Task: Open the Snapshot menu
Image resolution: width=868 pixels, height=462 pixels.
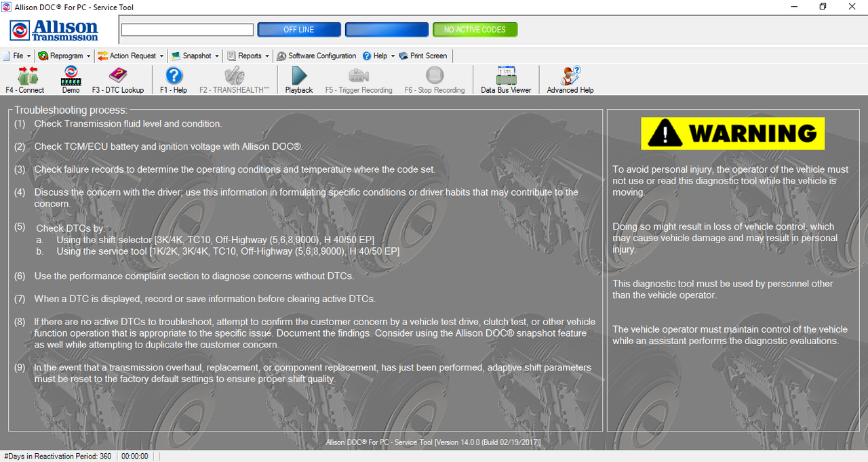Action: (x=196, y=56)
